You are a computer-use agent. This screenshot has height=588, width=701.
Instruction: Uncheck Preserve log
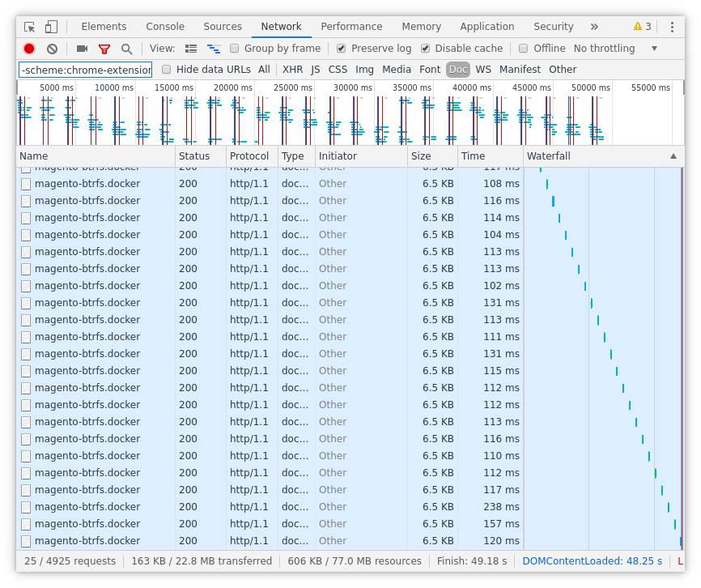341,48
